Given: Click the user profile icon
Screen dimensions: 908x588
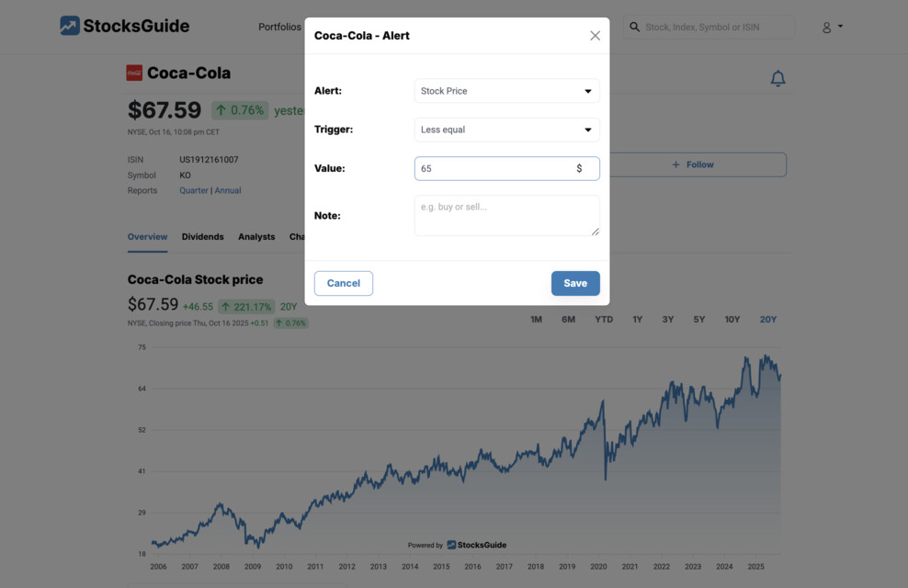Looking at the screenshot, I should tap(825, 27).
